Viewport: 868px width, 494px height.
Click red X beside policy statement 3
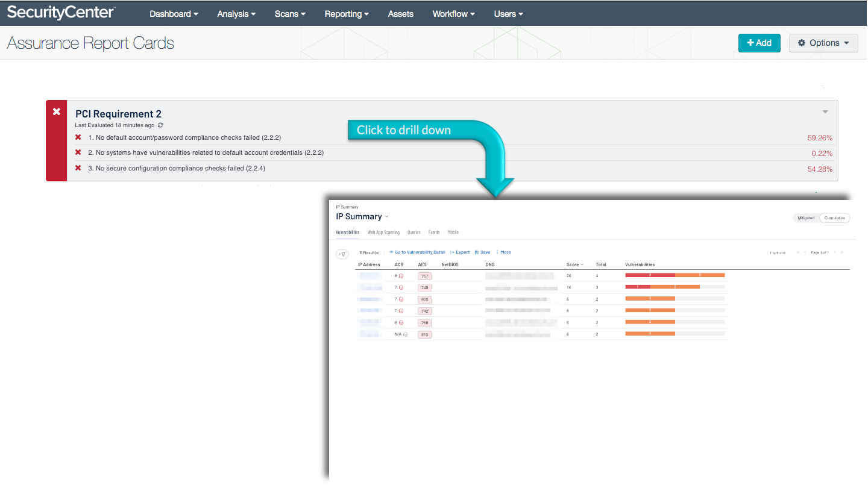pyautogui.click(x=78, y=168)
